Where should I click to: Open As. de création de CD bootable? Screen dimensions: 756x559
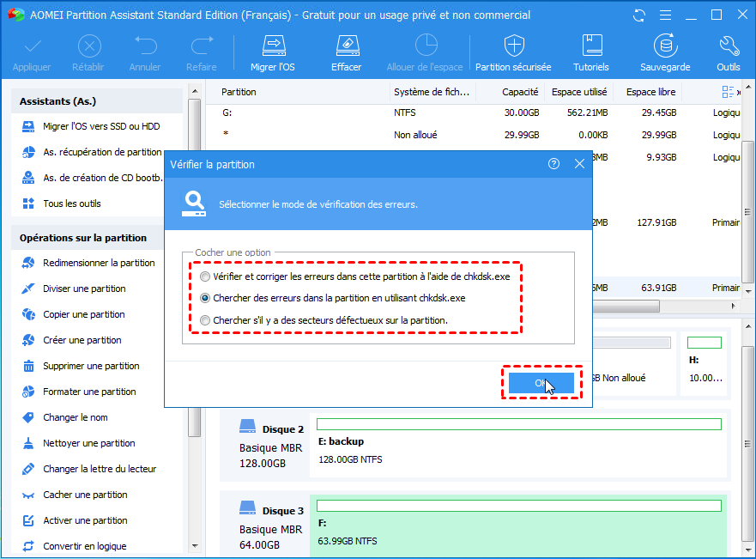point(92,178)
